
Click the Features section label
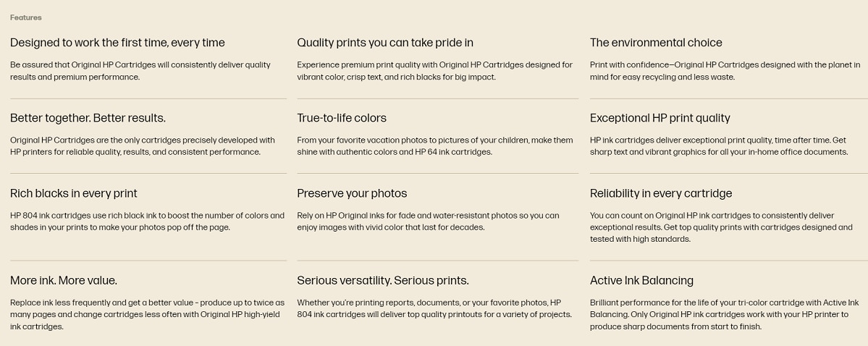point(25,17)
